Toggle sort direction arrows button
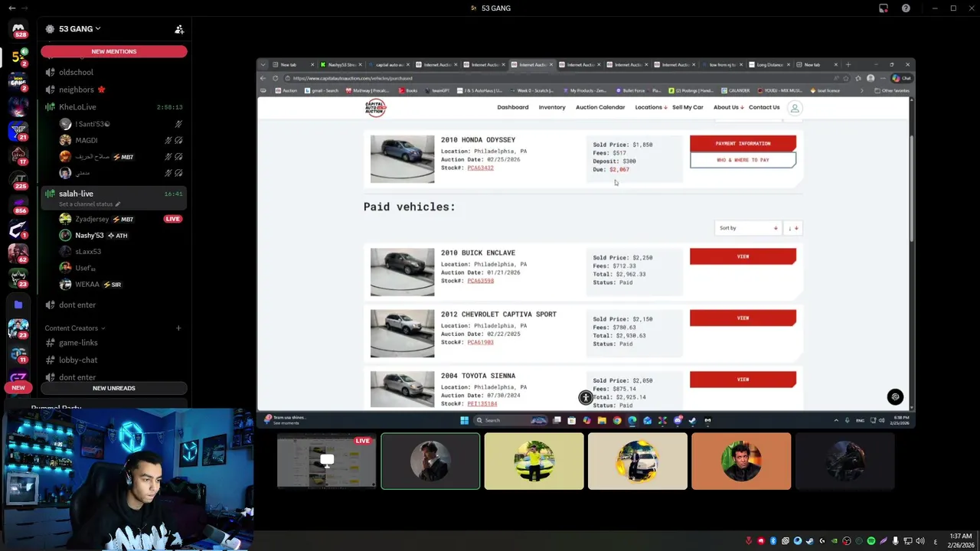 pyautogui.click(x=792, y=228)
